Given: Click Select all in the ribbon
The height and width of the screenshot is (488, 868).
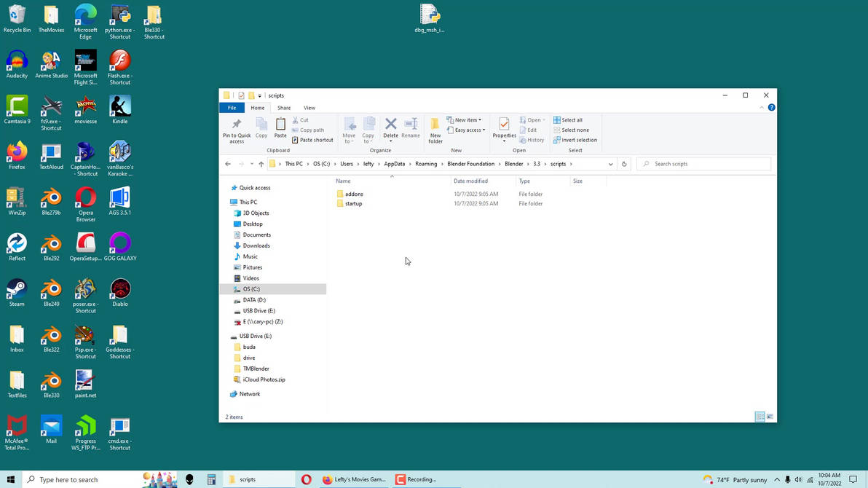Looking at the screenshot, I should pyautogui.click(x=572, y=120).
